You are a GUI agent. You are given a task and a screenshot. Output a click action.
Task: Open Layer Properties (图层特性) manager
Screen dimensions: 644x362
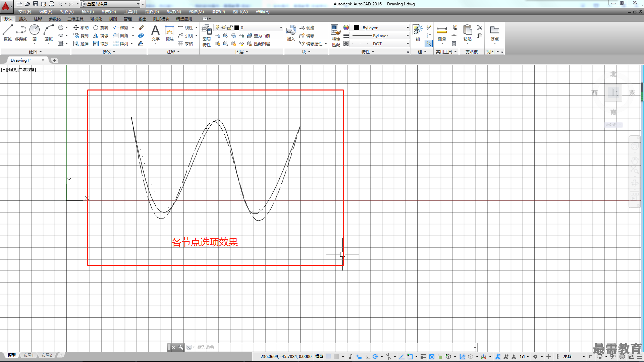(x=207, y=36)
